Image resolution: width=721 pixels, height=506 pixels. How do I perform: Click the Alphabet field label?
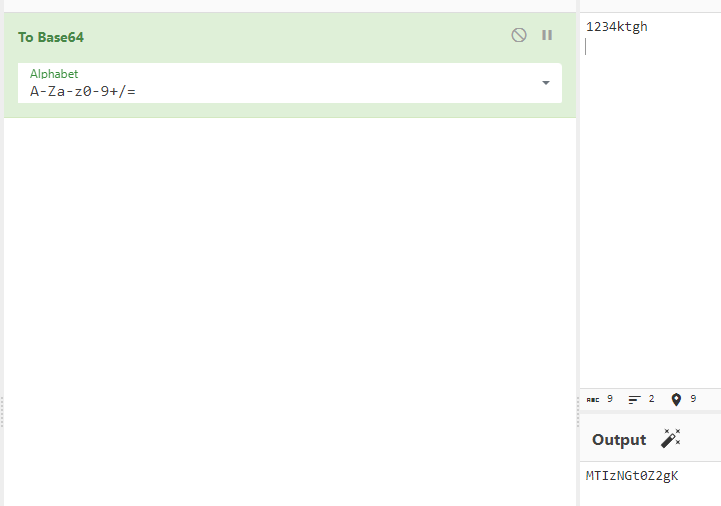54,74
